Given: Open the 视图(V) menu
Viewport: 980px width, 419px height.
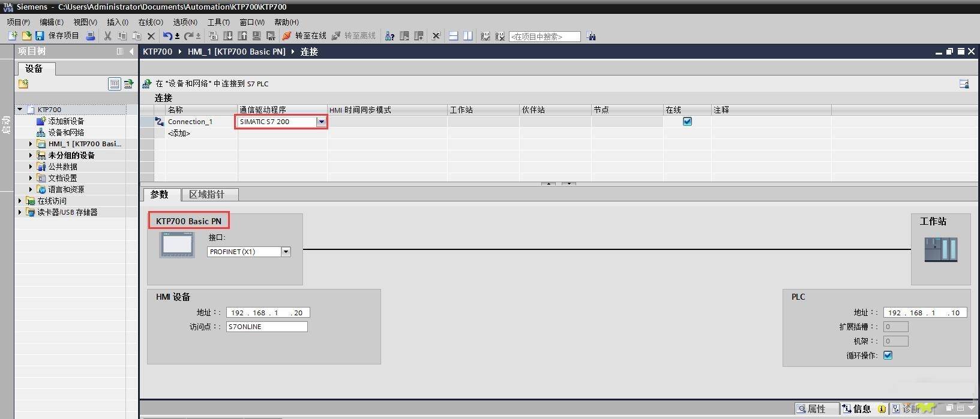Looking at the screenshot, I should 85,22.
